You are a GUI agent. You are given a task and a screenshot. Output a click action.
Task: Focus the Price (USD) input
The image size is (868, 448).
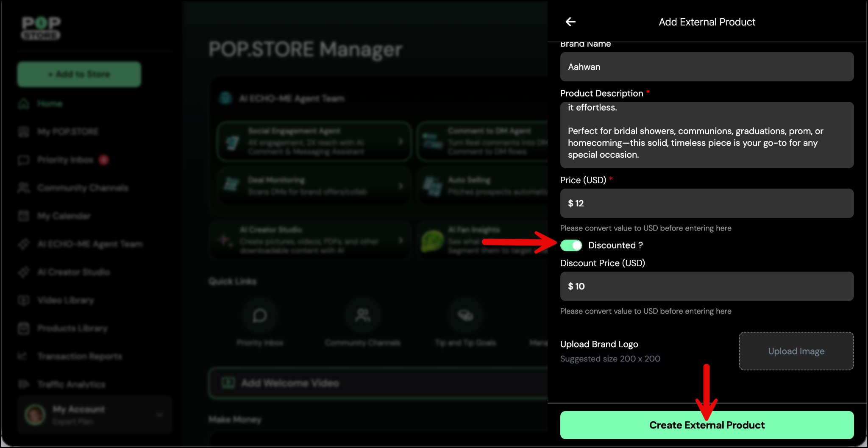coord(707,203)
